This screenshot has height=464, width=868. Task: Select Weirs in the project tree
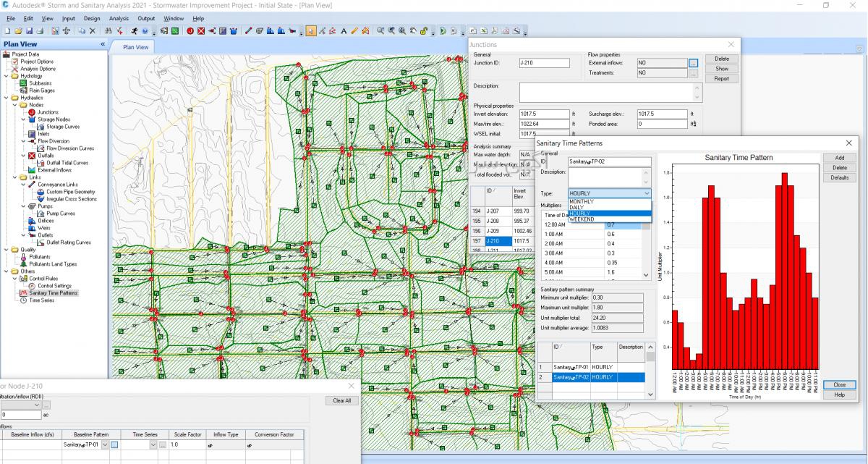click(43, 228)
